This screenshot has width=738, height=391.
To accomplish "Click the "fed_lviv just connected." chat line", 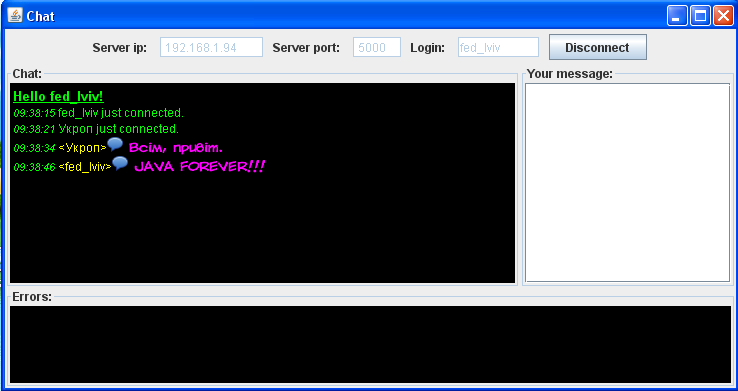I will pos(120,113).
